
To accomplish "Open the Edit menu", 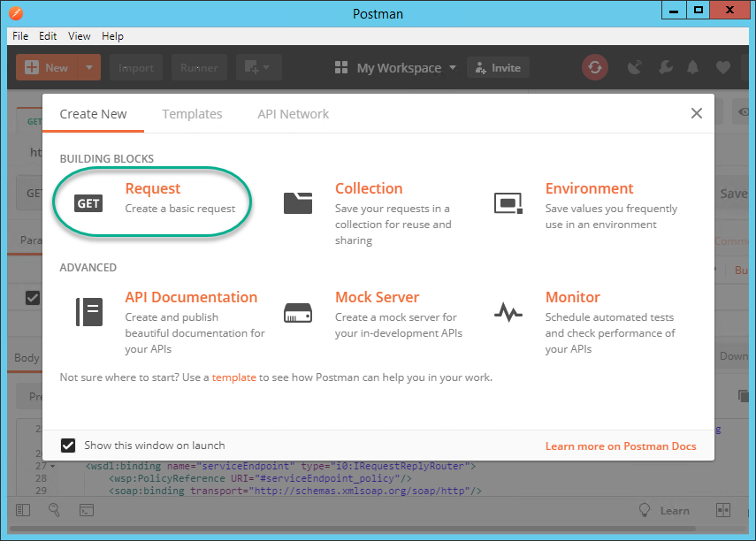I will (x=48, y=36).
